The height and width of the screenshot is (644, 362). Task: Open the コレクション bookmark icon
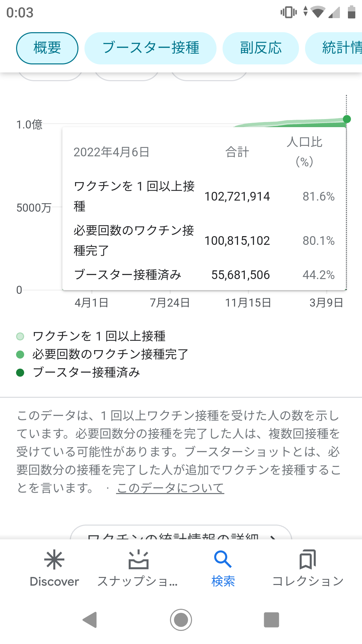307,559
